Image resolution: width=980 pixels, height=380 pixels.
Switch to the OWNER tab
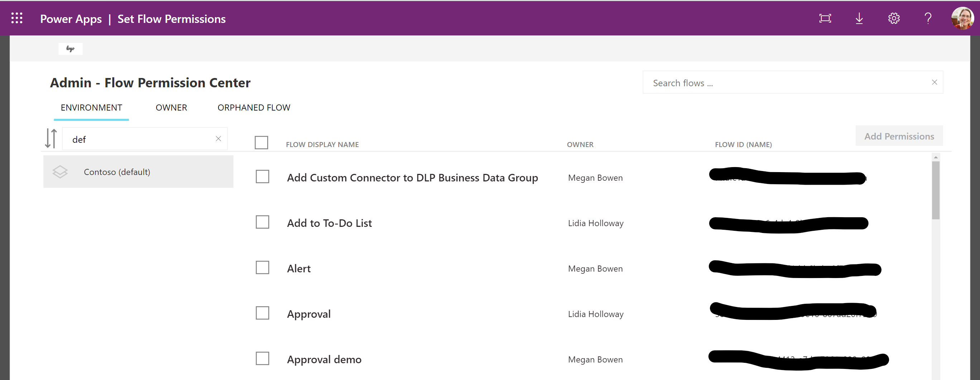(171, 108)
